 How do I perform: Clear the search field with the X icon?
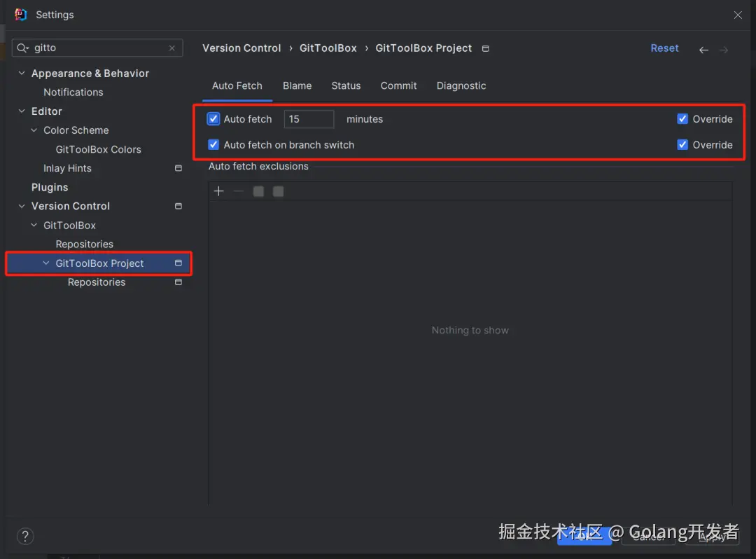click(171, 48)
